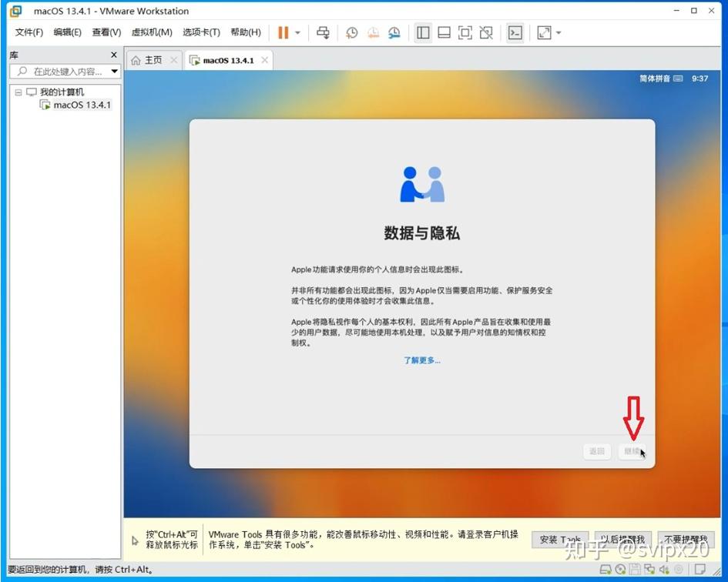Select macOS 13.4.1 in the library tree
Image resolution: width=728 pixels, height=582 pixels.
tap(82, 105)
